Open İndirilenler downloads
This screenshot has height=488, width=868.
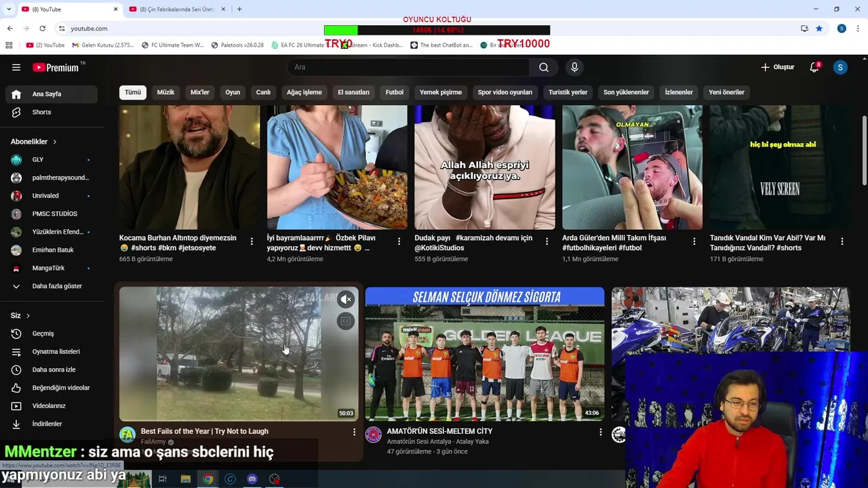[x=52, y=424]
